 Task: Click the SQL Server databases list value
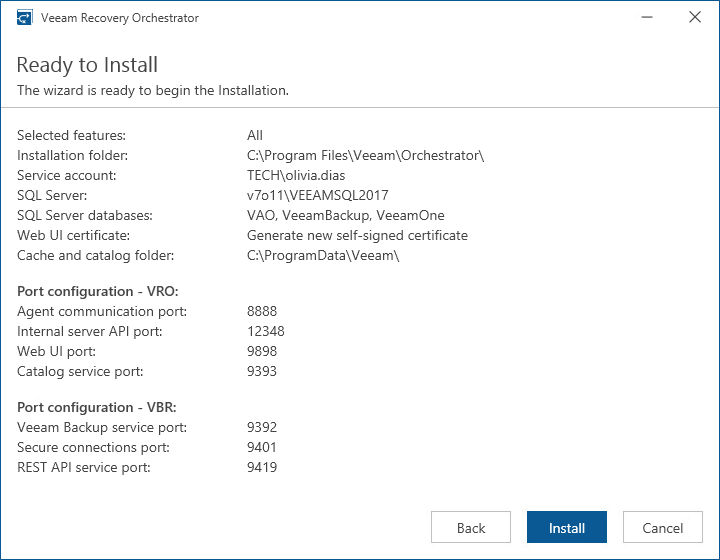[x=345, y=215]
